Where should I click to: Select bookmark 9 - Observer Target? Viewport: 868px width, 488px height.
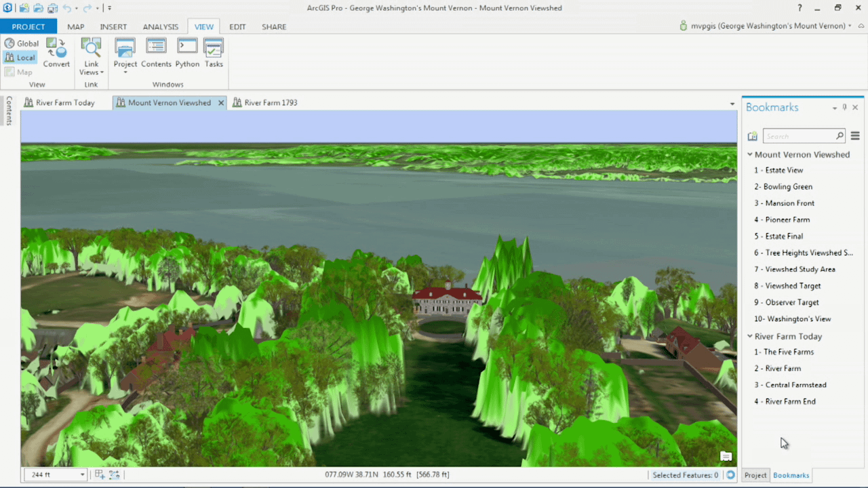(x=787, y=302)
